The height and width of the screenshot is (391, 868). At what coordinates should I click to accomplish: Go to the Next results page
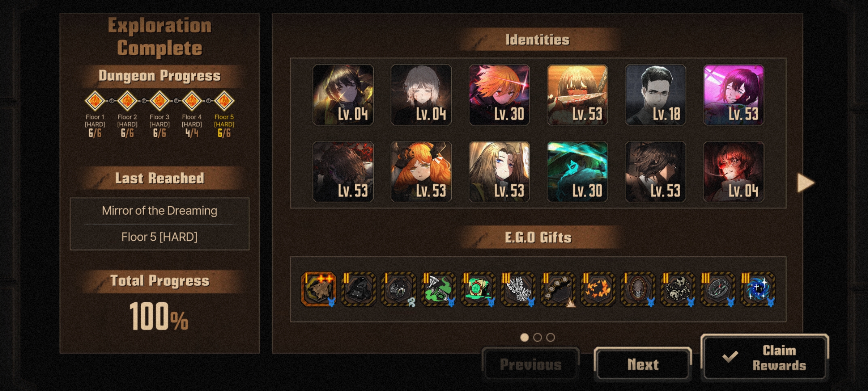(x=643, y=364)
